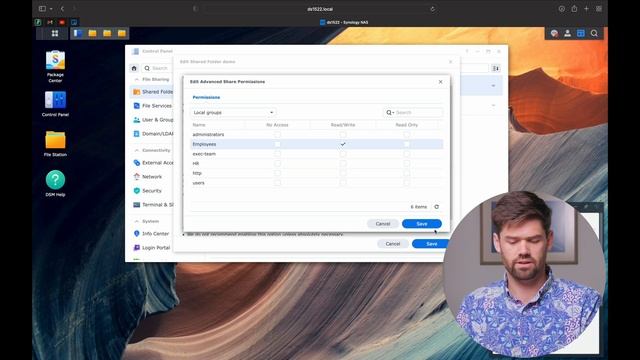640x360 pixels.
Task: Close the Edit Advanced Share Permissions dialog
Action: pyautogui.click(x=440, y=82)
